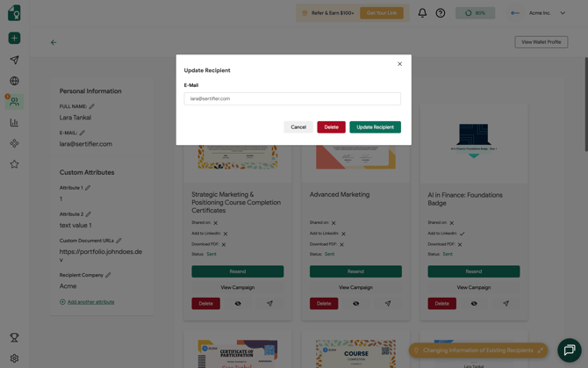Toggle eye visibility on Advanced Marketing card
Viewport: 588px width, 368px height.
pyautogui.click(x=355, y=304)
